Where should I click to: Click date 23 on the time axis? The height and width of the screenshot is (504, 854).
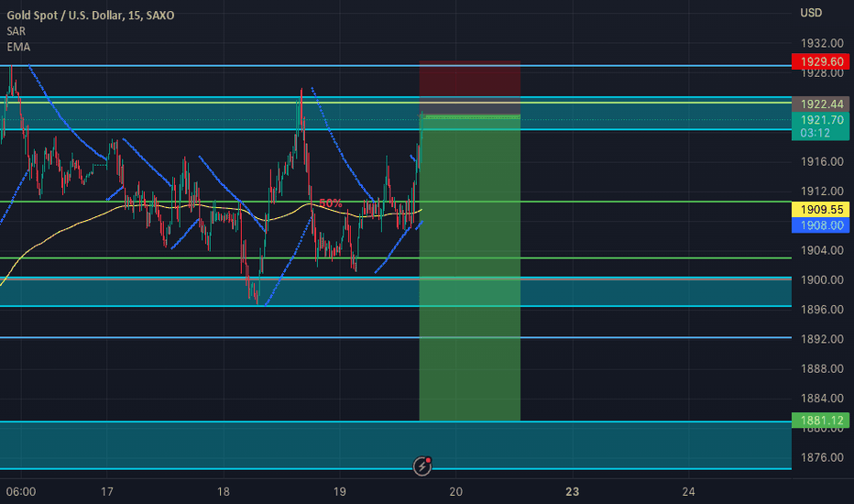(572, 492)
